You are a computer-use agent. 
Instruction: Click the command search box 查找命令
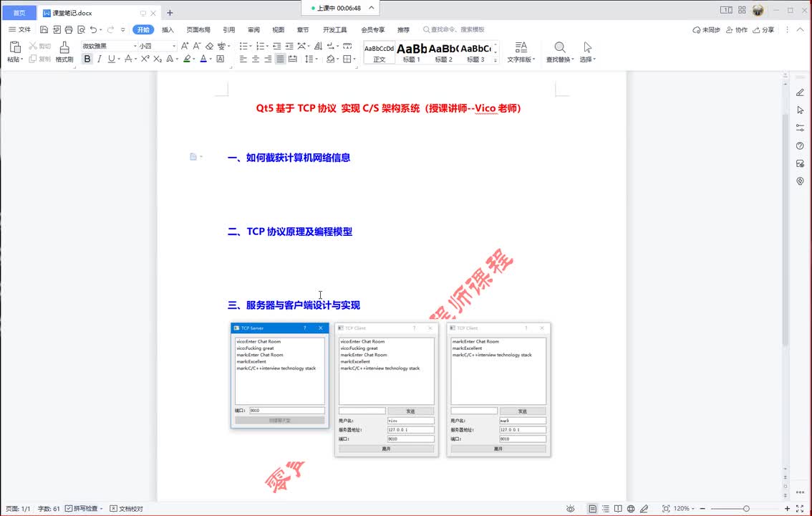tap(454, 29)
